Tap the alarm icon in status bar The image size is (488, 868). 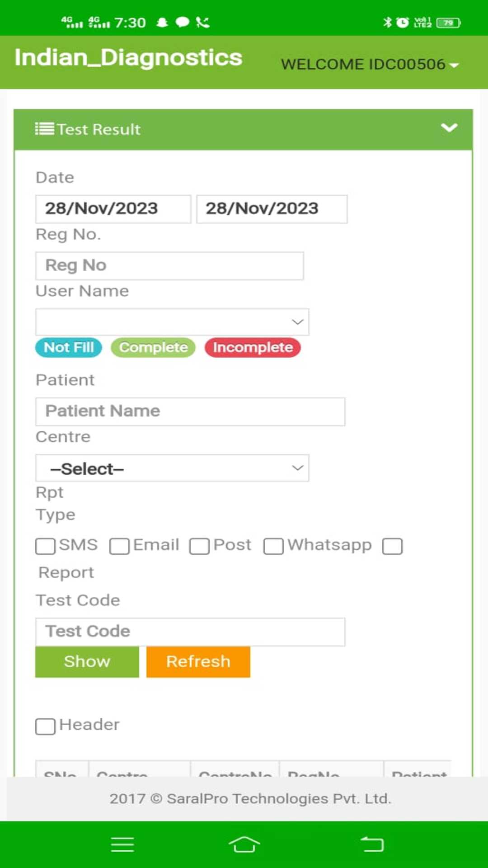pyautogui.click(x=402, y=22)
